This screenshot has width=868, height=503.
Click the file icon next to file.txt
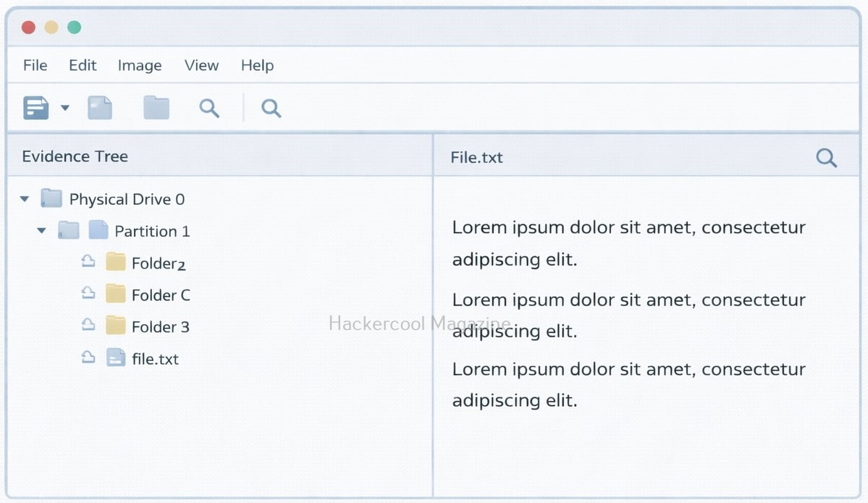point(116,358)
